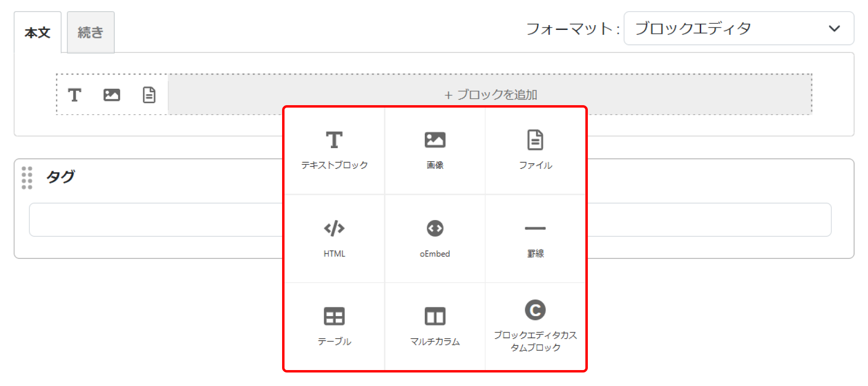Choose ブロックエディタカスタムブロック in the popup
Image resolution: width=868 pixels, height=386 pixels.
(535, 326)
